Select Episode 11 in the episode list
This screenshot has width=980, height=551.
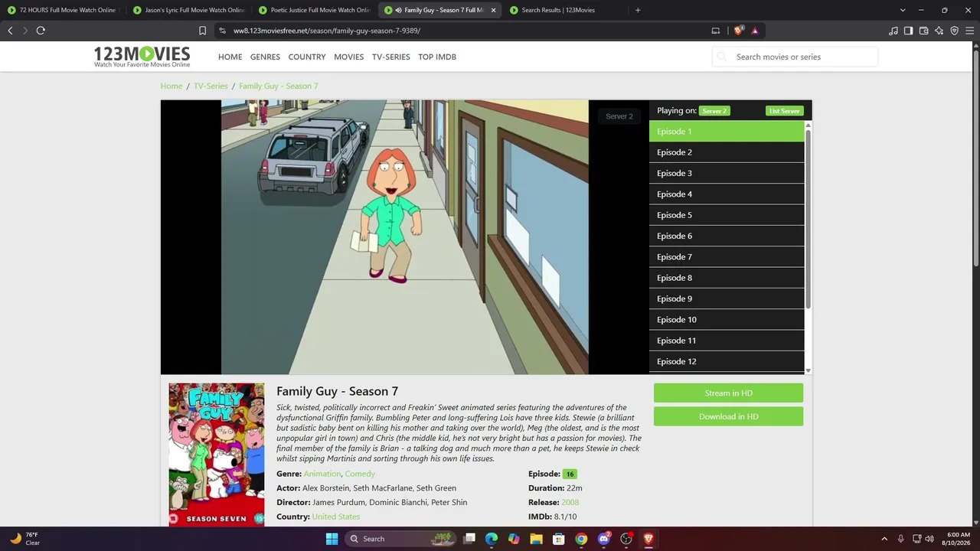coord(727,341)
